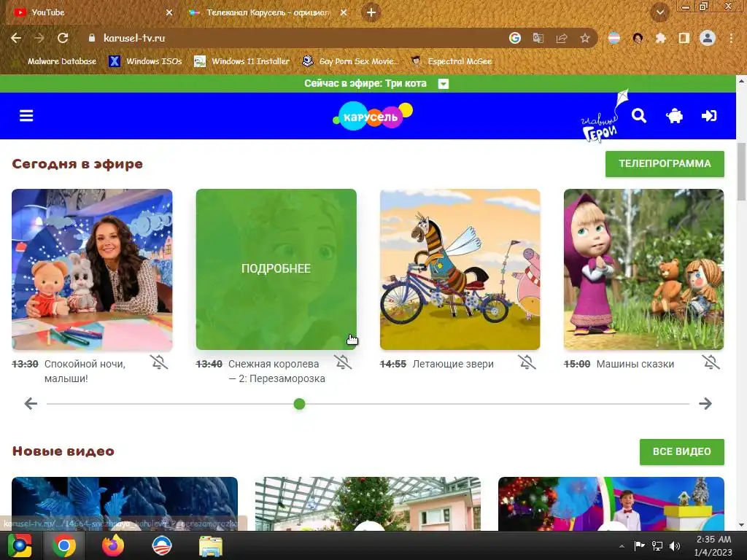Move carousel to previous programs arrow
This screenshot has height=560, width=747.
pos(31,403)
